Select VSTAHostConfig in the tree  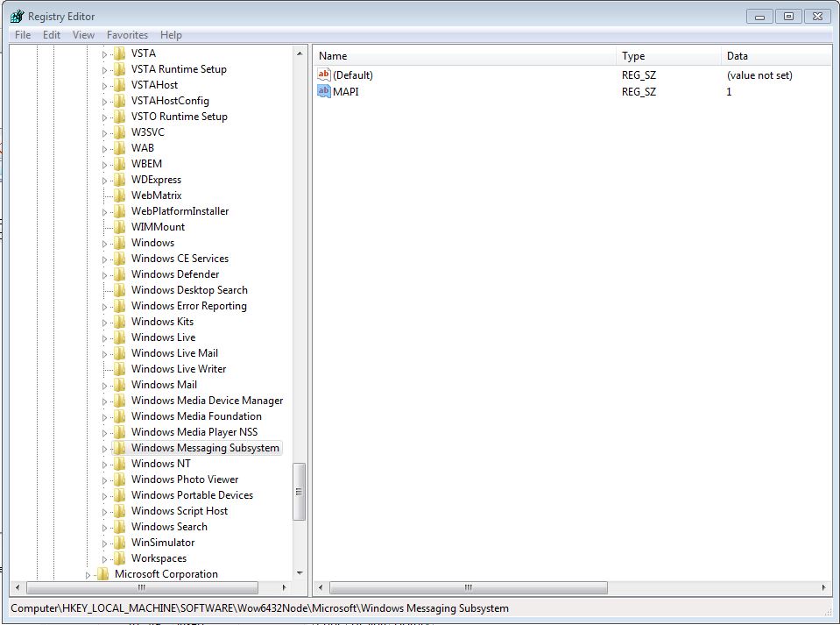click(170, 101)
